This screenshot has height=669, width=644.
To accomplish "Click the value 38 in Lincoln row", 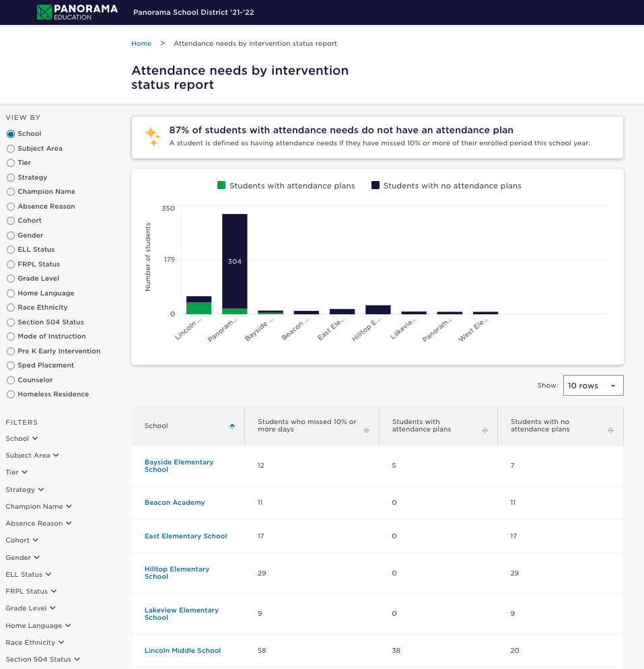I will pyautogui.click(x=396, y=651).
